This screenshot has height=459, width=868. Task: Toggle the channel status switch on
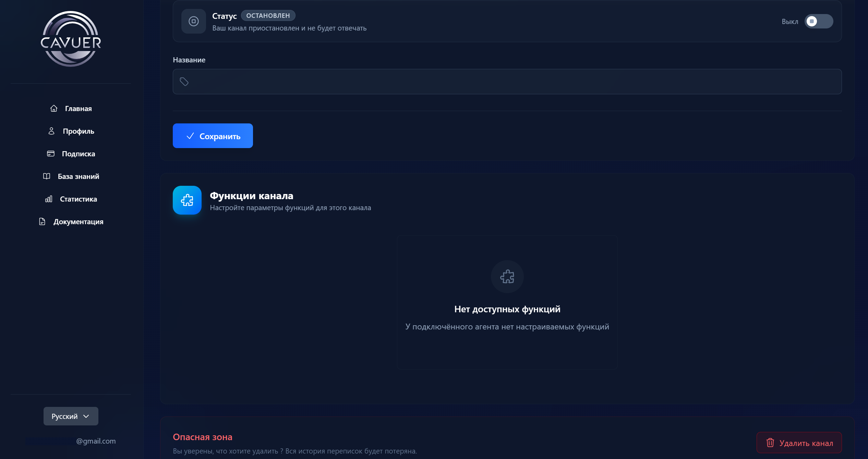tap(819, 21)
